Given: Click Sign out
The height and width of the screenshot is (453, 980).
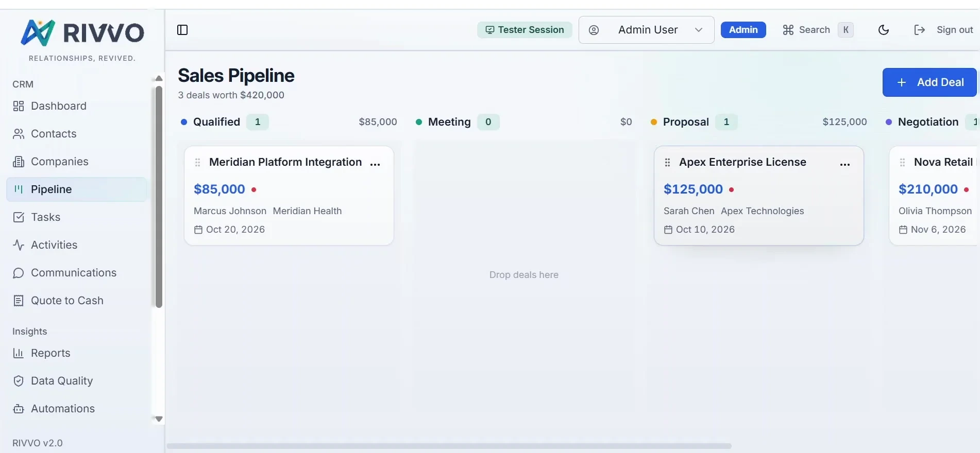Looking at the screenshot, I should click(x=943, y=30).
